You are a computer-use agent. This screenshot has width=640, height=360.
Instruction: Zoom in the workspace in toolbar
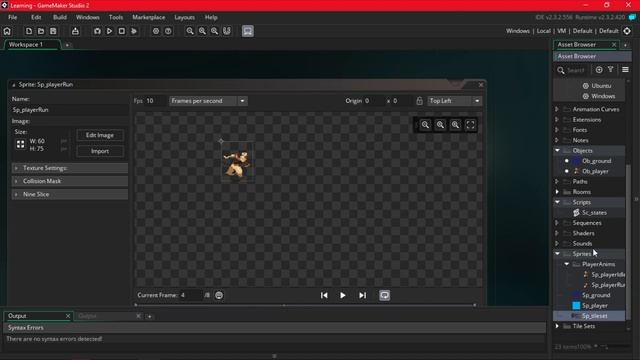[215, 31]
